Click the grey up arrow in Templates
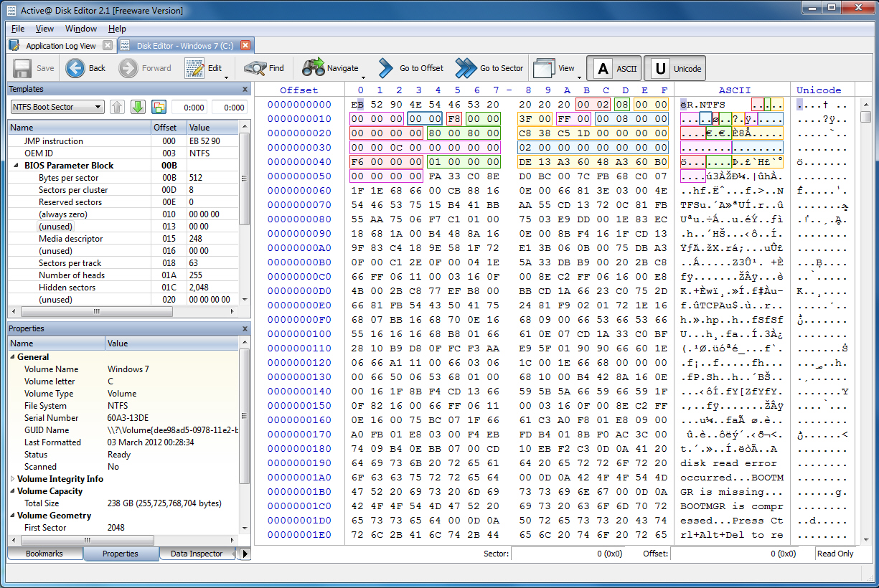 118,107
